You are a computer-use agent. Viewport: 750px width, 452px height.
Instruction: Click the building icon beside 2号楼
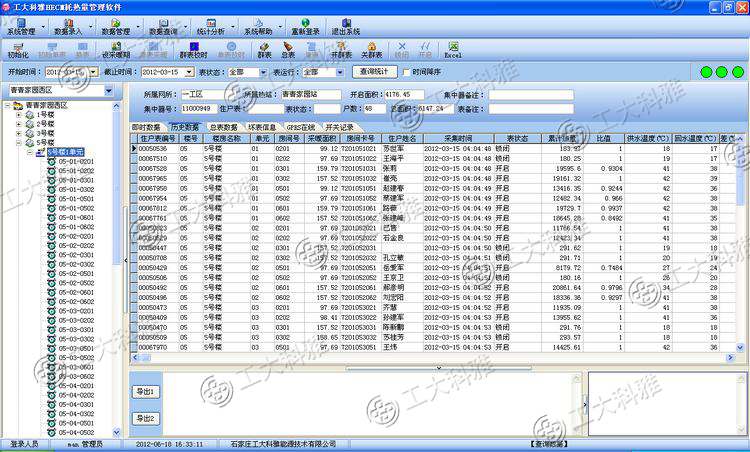30,124
